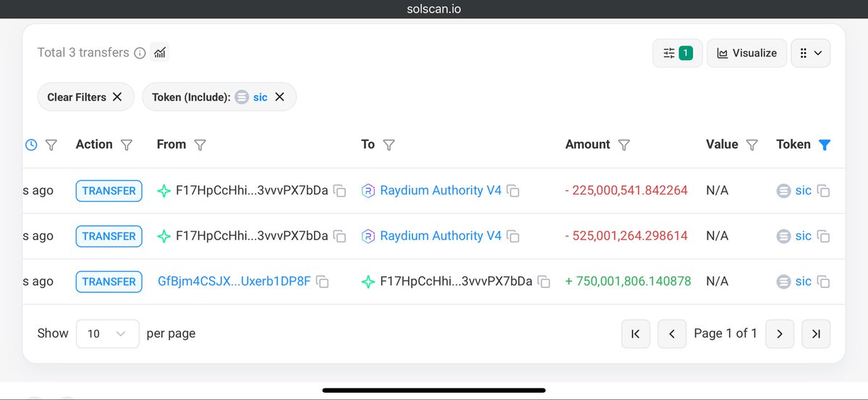
Task: Click the amount - 225,000,541.842264
Action: coord(626,191)
